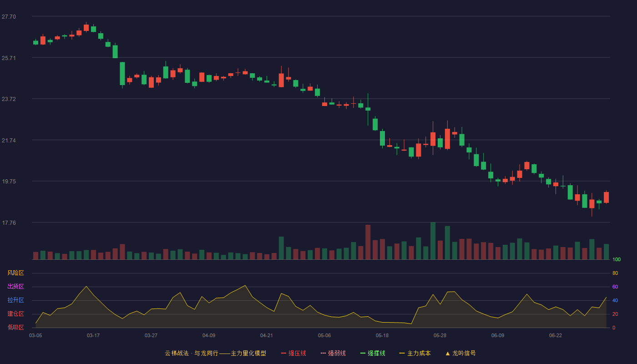Toggle the 强弱线 legend series
This screenshot has height=364, width=637.
[333, 353]
